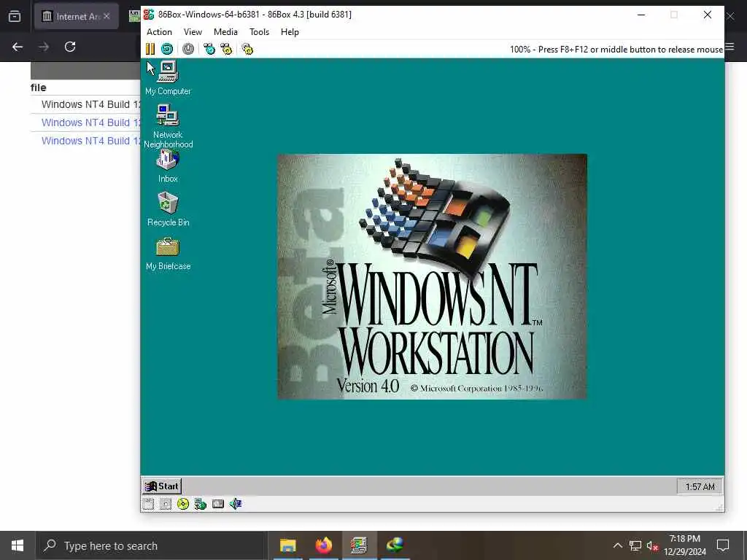
Task: Click 86Box icon in host taskbar
Action: 359,545
